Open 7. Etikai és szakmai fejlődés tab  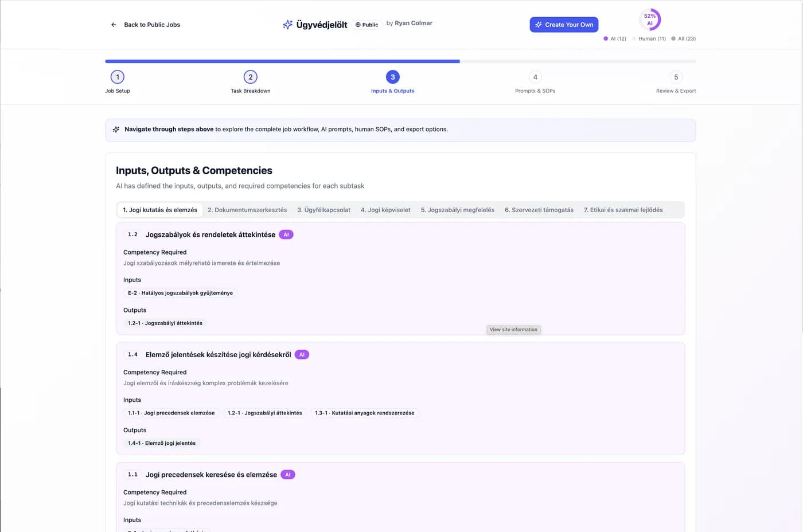coord(623,210)
